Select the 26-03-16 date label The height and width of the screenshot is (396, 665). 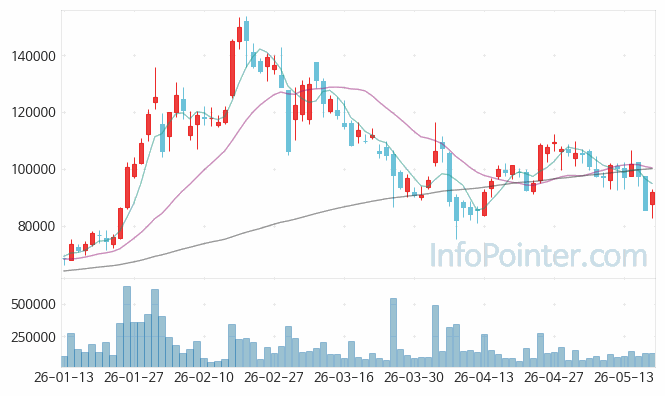344,377
